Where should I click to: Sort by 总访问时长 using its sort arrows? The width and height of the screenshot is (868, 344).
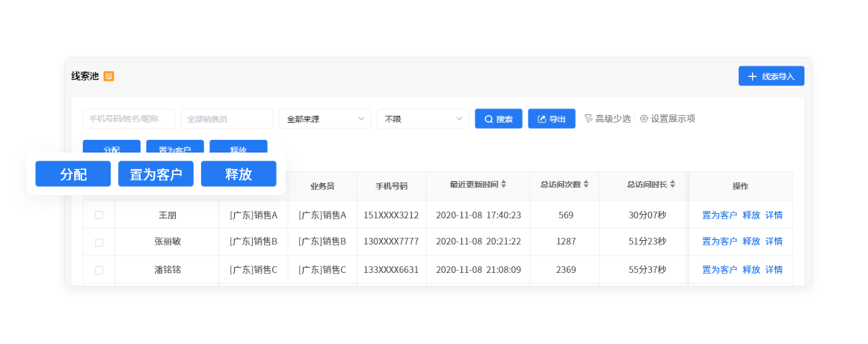[x=673, y=185]
